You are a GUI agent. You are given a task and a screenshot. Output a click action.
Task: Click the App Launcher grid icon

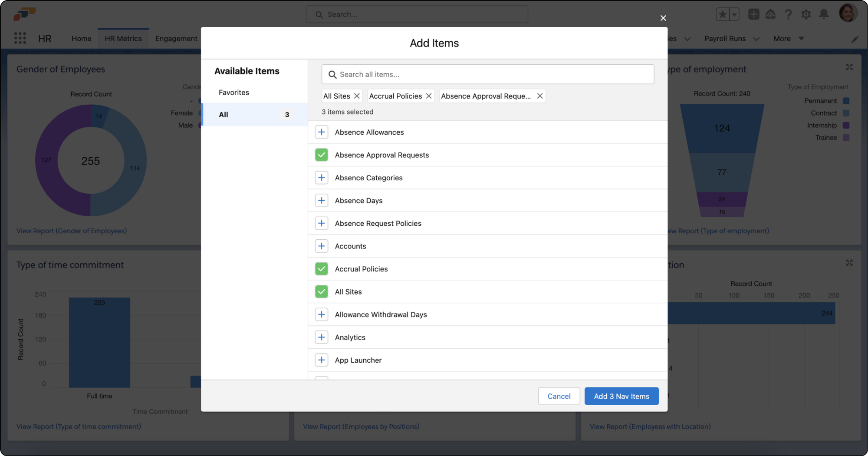click(x=20, y=38)
